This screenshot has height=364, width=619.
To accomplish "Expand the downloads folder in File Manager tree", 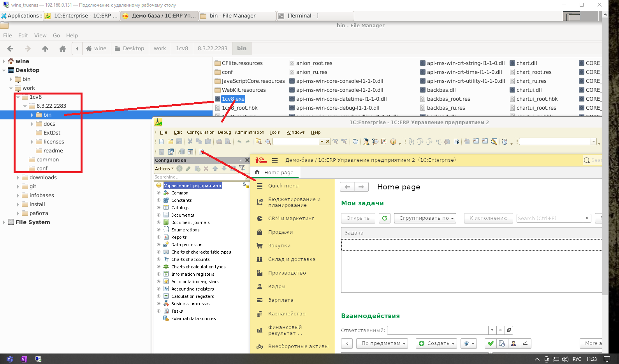I will (x=18, y=178).
